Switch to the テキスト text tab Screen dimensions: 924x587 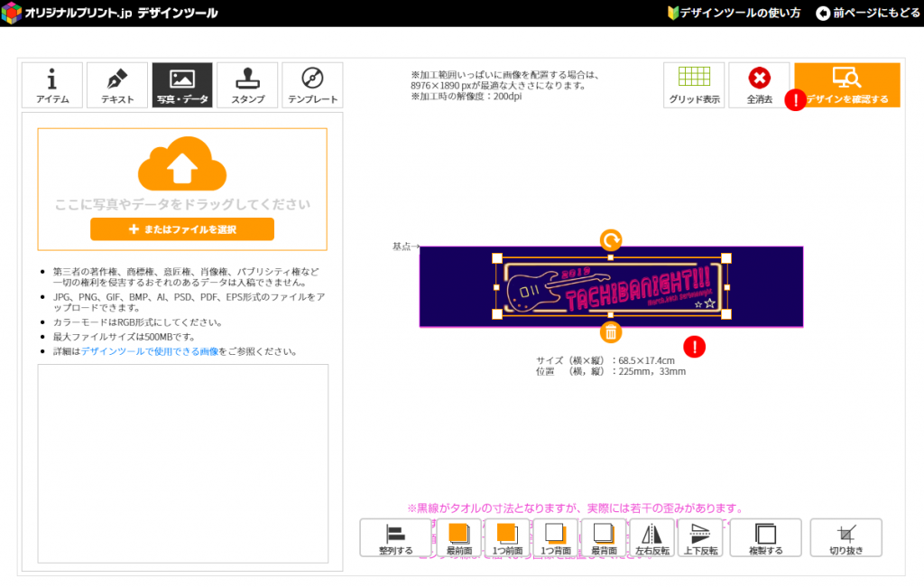(x=116, y=85)
